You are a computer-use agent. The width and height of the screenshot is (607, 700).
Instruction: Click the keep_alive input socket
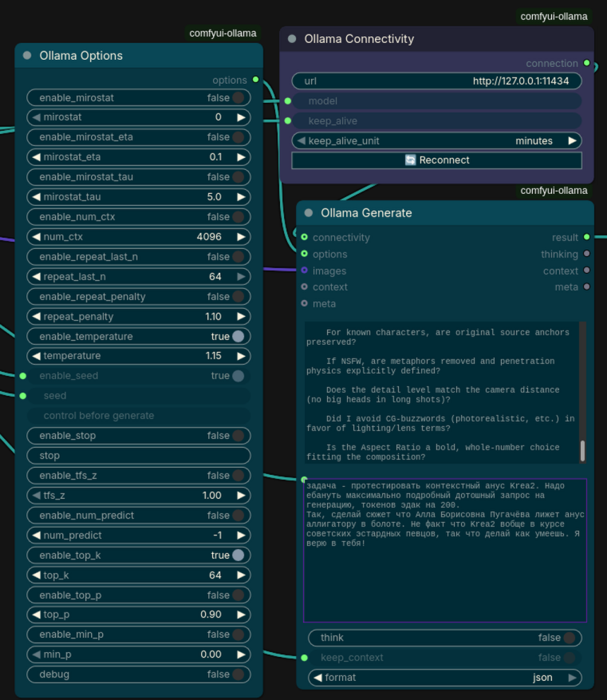[288, 121]
